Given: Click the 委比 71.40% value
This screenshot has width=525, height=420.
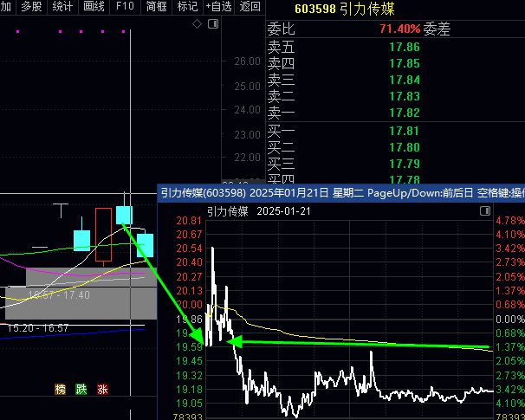Looking at the screenshot, I should (399, 29).
